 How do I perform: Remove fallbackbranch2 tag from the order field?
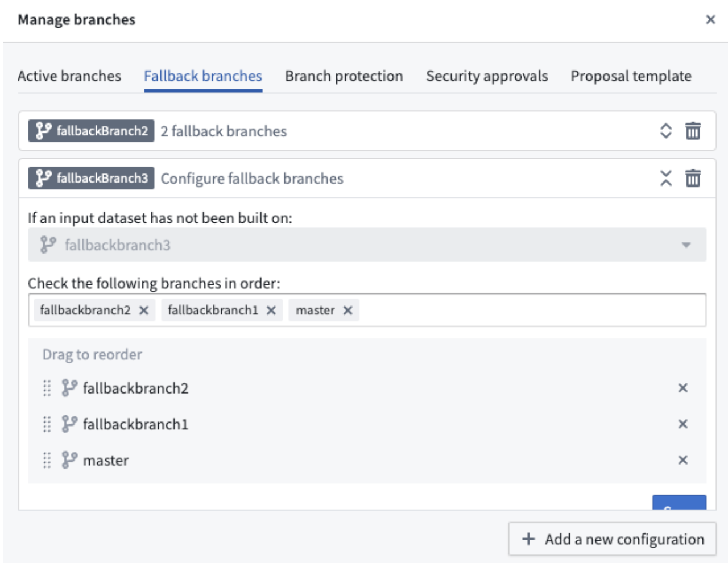pyautogui.click(x=144, y=310)
